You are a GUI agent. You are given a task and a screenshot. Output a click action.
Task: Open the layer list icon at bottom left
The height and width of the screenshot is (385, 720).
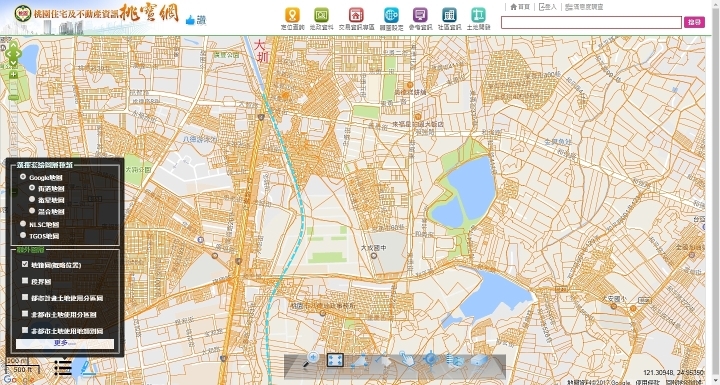click(63, 367)
